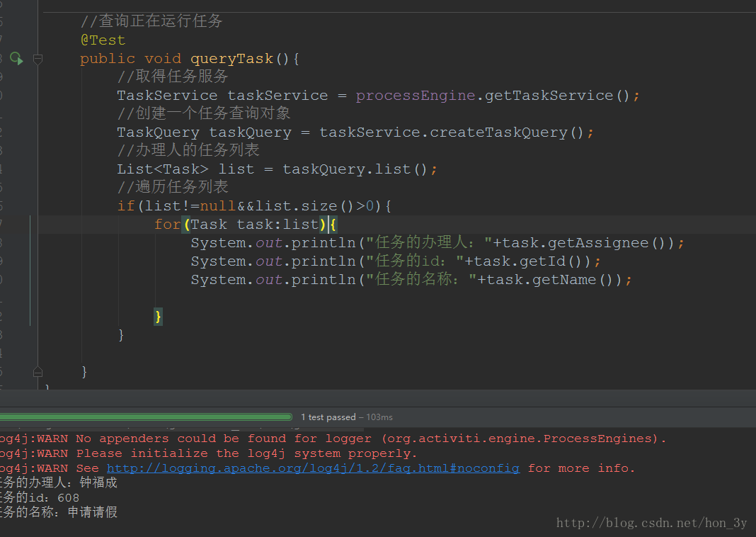Click the log4j warning 'No appenders could be found'

coord(333,439)
